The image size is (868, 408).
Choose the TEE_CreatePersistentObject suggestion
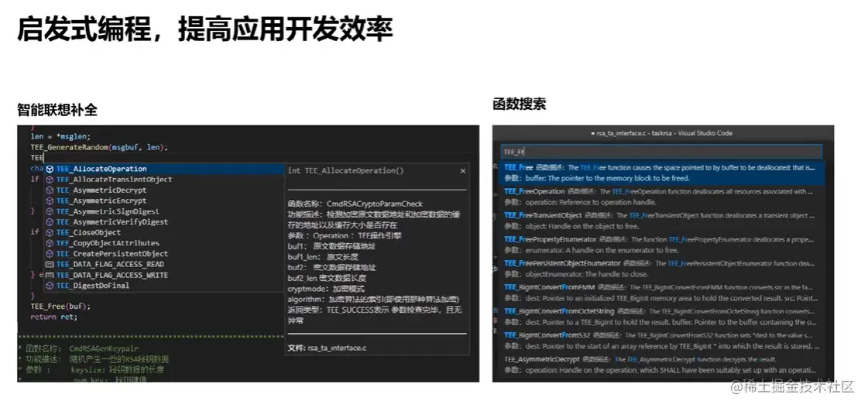coord(164,253)
